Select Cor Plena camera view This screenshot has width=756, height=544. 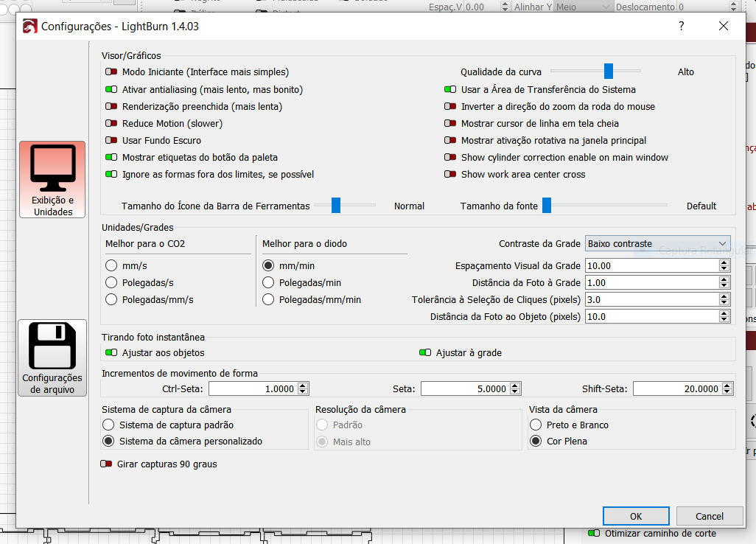(536, 442)
